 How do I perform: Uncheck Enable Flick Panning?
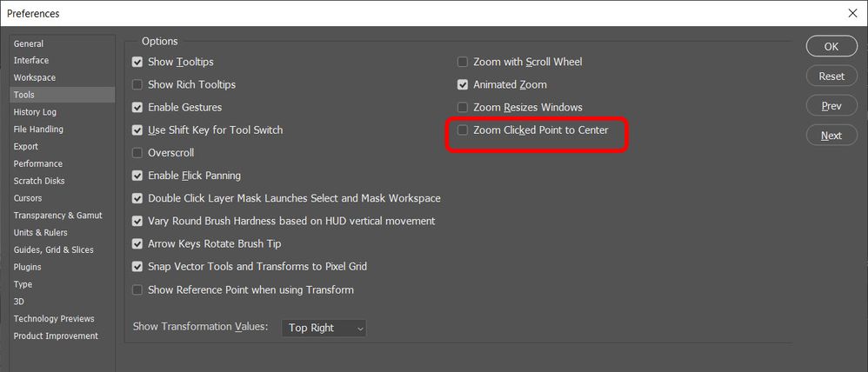137,176
